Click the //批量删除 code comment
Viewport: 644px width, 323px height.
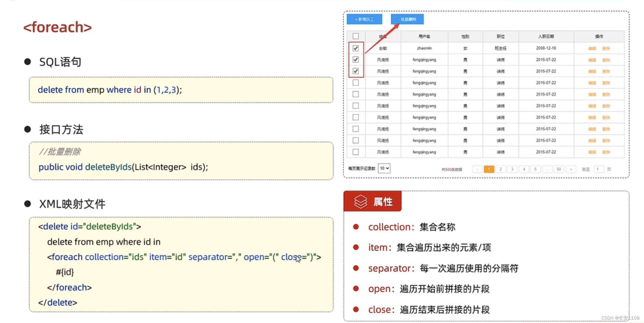(60, 152)
